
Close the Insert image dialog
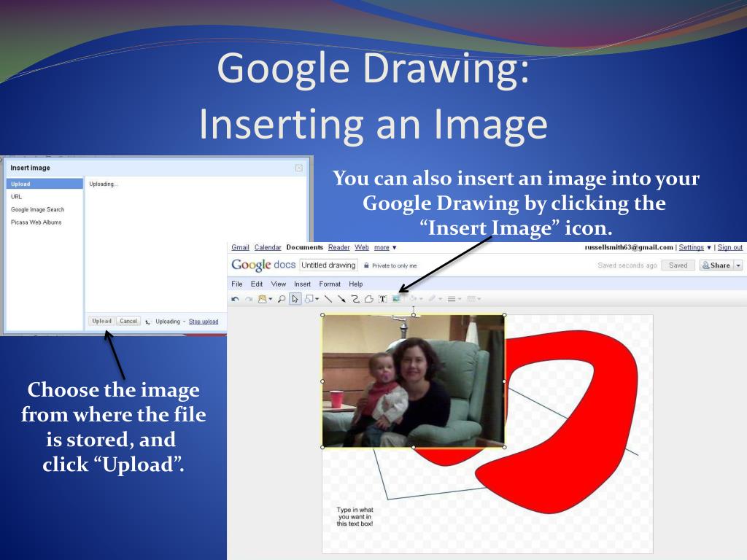(x=298, y=168)
